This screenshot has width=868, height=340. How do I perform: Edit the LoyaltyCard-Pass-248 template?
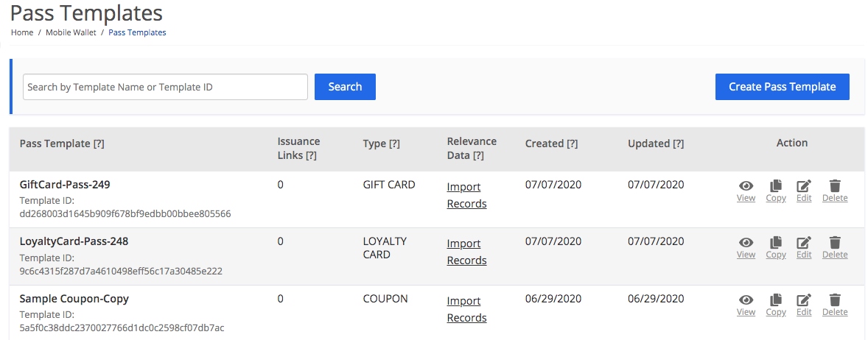pyautogui.click(x=804, y=247)
